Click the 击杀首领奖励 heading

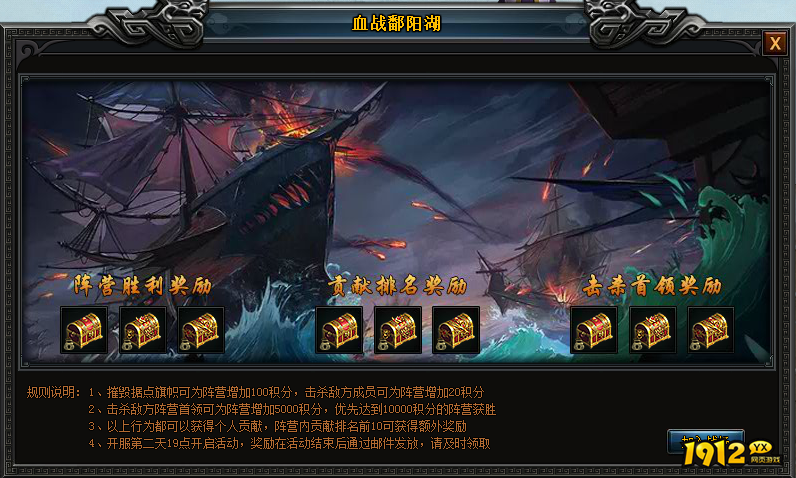652,286
